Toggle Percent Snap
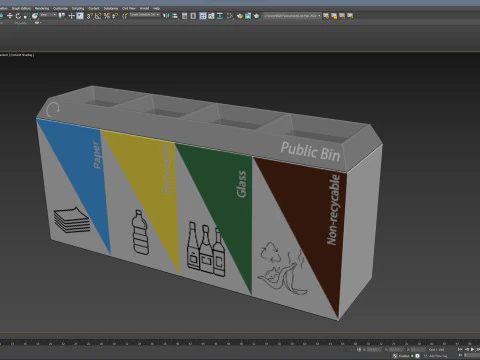Screen dimensions: 480x360 pos(107,16)
